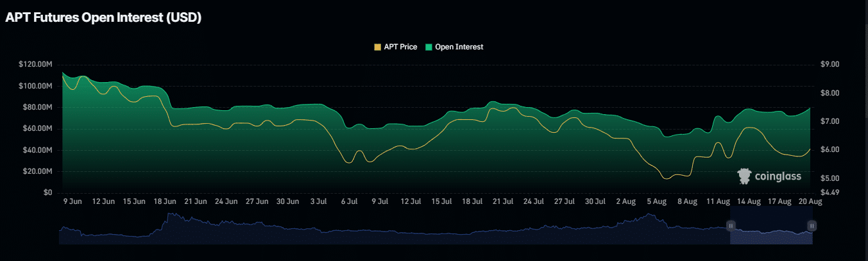Click the 30 Jul date label
This screenshot has height=261, width=868.
point(596,201)
